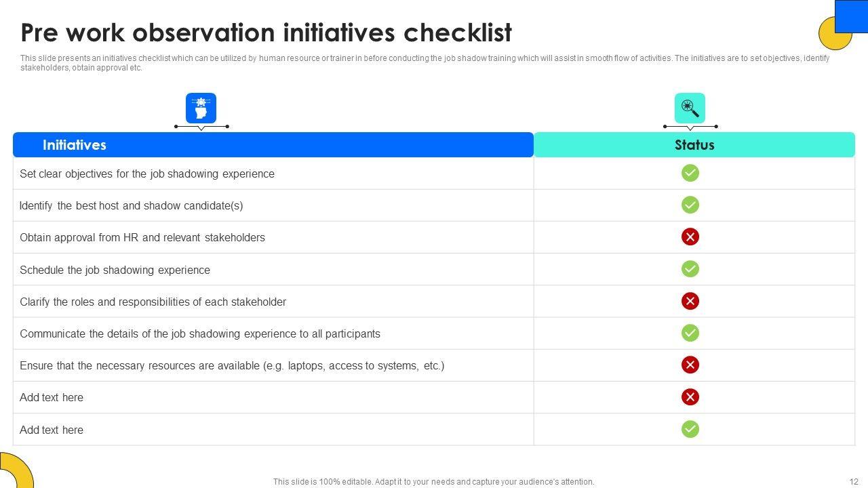
Task: Click the blue square in top-right corner
Action: 851,16
